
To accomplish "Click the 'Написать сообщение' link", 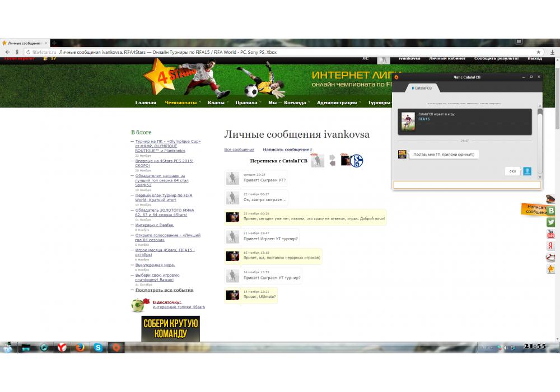I will (x=286, y=150).
